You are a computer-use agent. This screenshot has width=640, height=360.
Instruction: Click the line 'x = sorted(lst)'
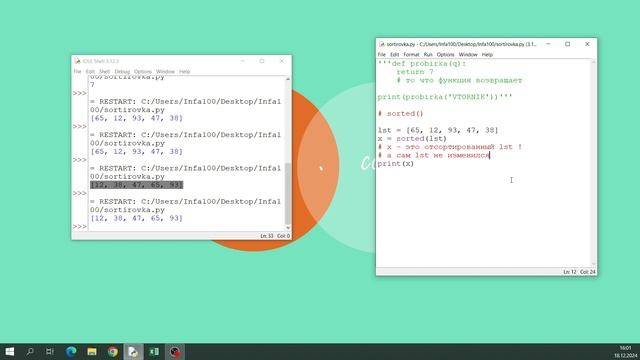(412, 139)
